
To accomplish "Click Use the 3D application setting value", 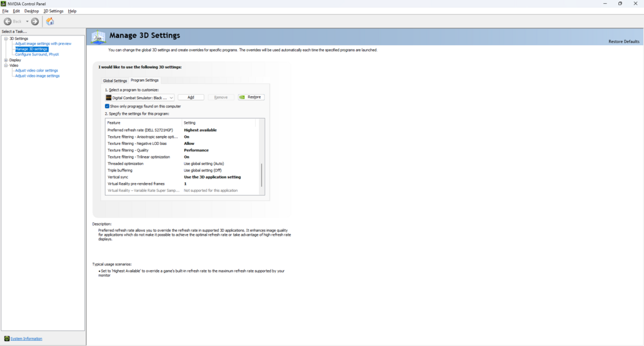I will coord(213,177).
